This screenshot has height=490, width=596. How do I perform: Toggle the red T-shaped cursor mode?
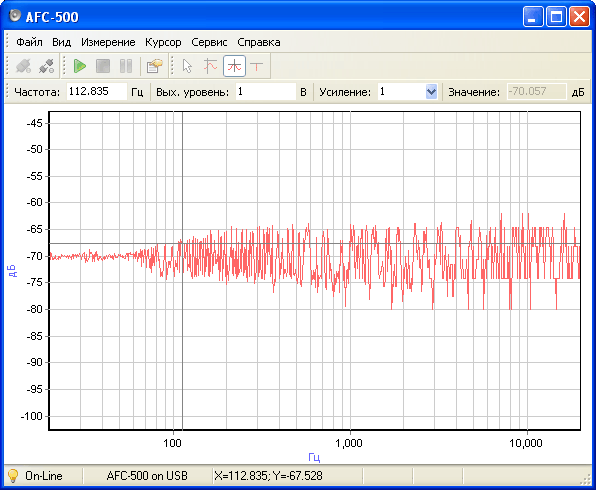(x=257, y=66)
